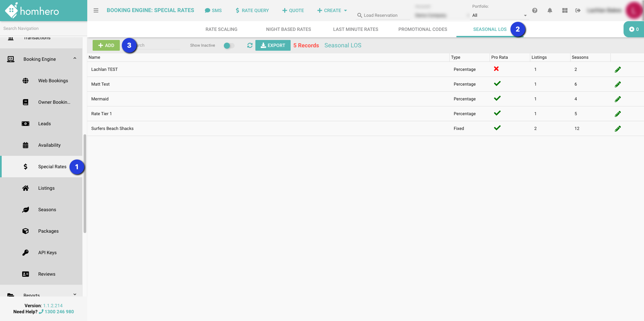Toggle the Show Inactive switch
The width and height of the screenshot is (644, 321).
[x=229, y=46]
